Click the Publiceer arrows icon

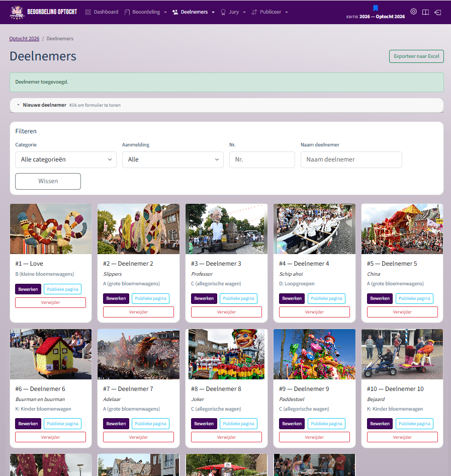click(254, 12)
